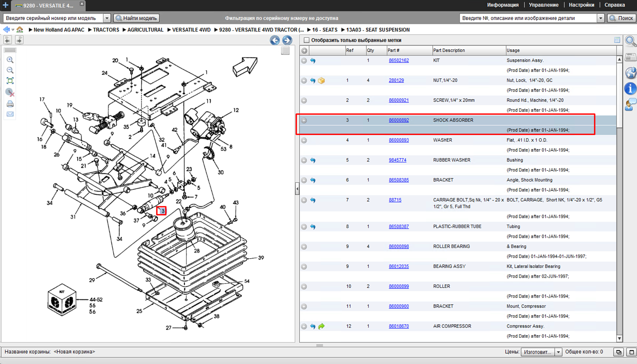Go to previous illustration with left arrow
Viewport: 637px width, 364px height.
(275, 40)
